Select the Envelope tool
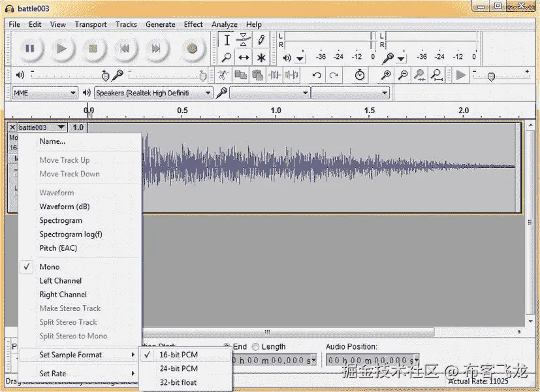This screenshot has height=392, width=540. click(244, 40)
